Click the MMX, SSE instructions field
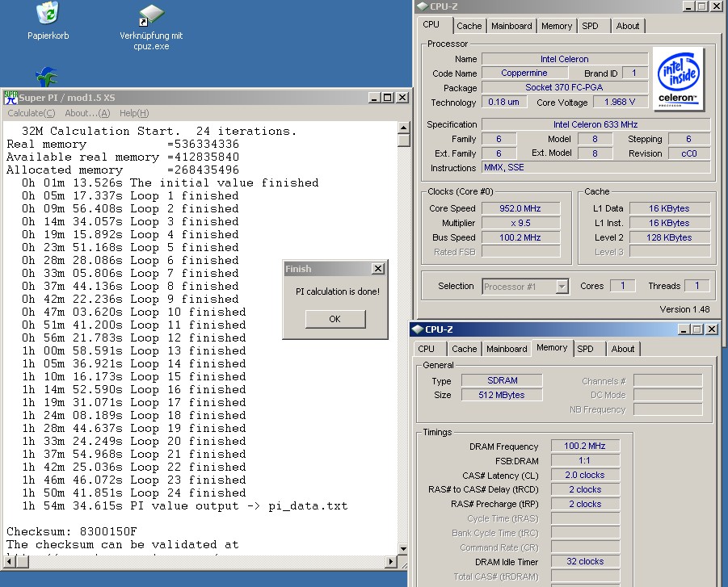The height and width of the screenshot is (587, 728). tap(595, 167)
